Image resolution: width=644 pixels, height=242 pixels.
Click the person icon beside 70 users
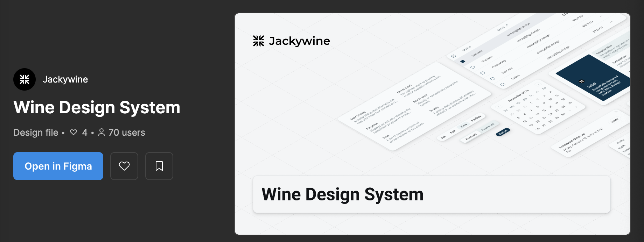[x=101, y=133]
